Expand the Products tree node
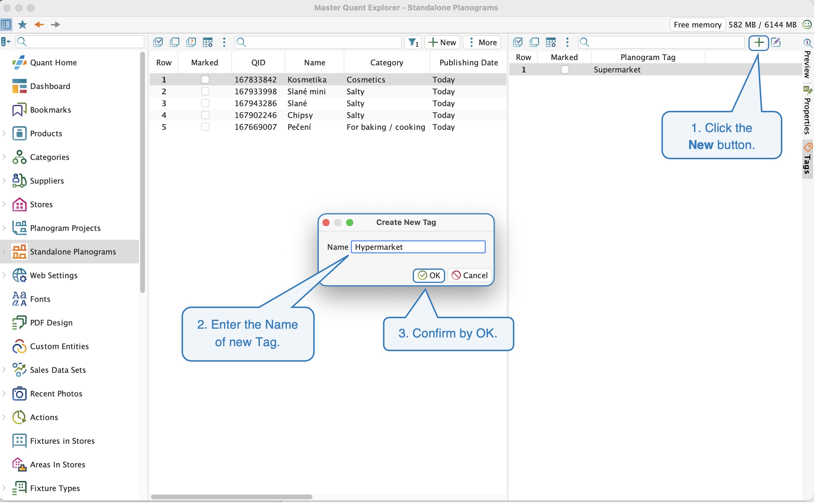The height and width of the screenshot is (504, 815). [4, 133]
